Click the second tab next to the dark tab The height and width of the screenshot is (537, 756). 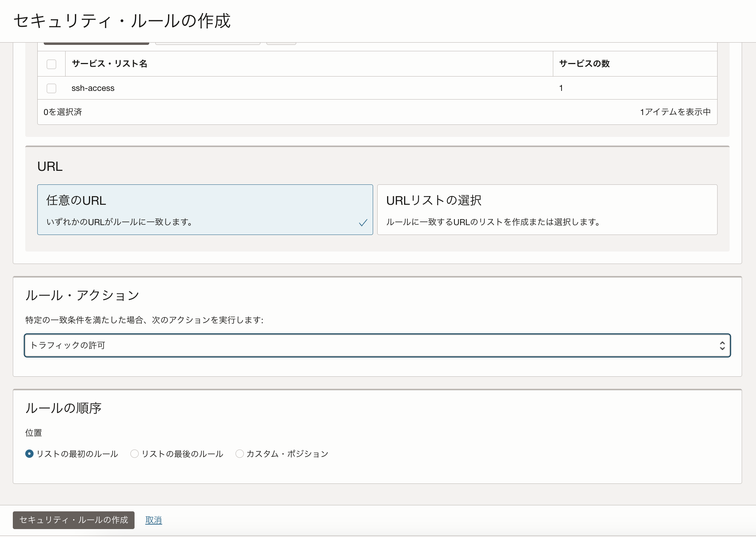[x=207, y=41]
